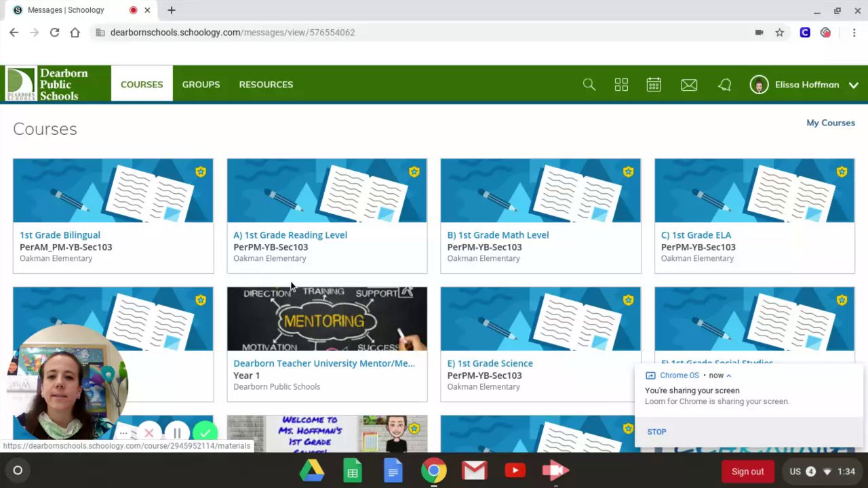Image resolution: width=868 pixels, height=488 pixels.
Task: Expand Elissa Hoffman account dropdown arrow
Action: click(853, 85)
